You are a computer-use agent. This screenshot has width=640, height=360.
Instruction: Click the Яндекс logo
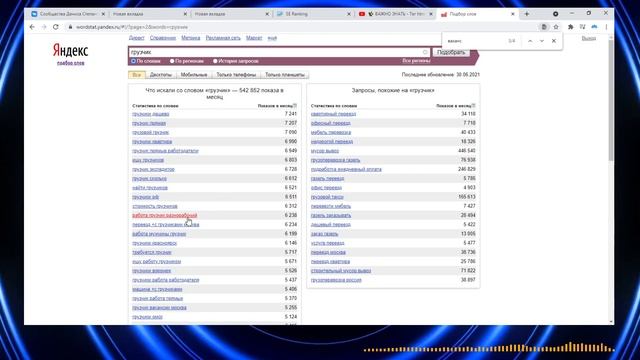pos(70,51)
